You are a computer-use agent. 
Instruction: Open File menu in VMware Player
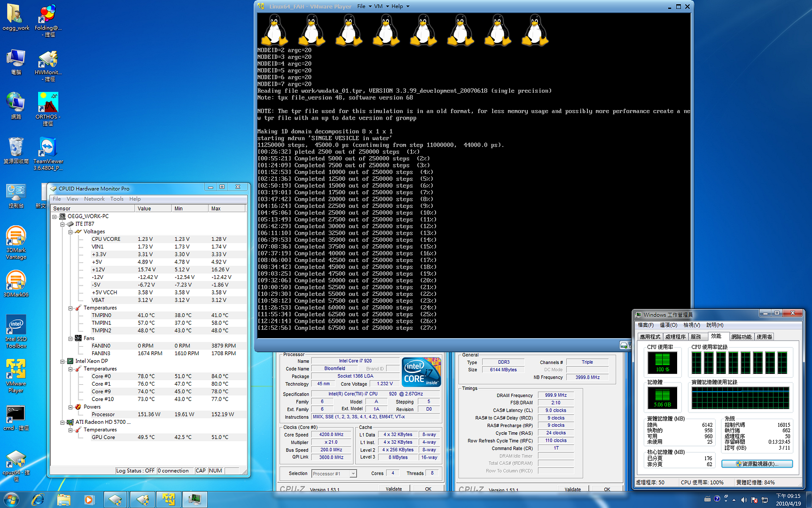pyautogui.click(x=361, y=6)
